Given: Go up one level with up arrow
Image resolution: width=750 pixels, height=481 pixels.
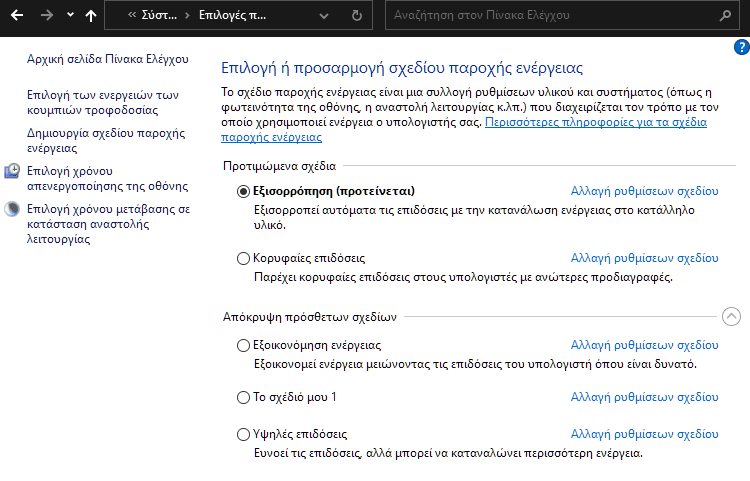Looking at the screenshot, I should click(x=91, y=16).
